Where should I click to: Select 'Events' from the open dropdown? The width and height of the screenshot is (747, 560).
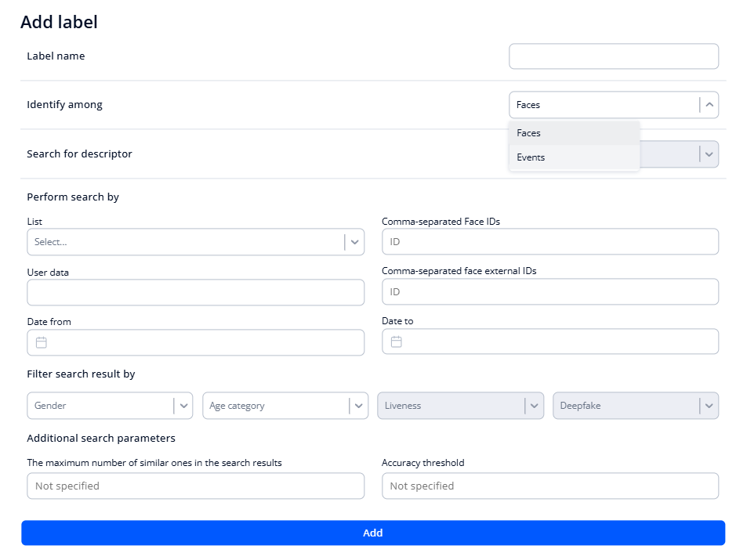pos(574,157)
